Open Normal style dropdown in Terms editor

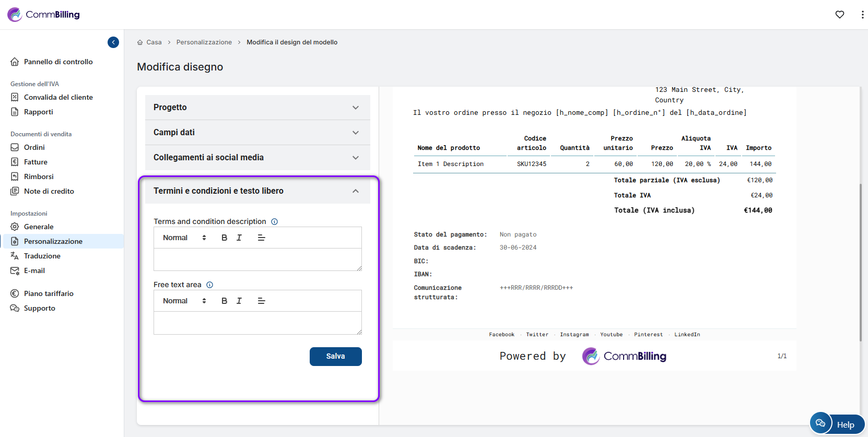(x=184, y=238)
